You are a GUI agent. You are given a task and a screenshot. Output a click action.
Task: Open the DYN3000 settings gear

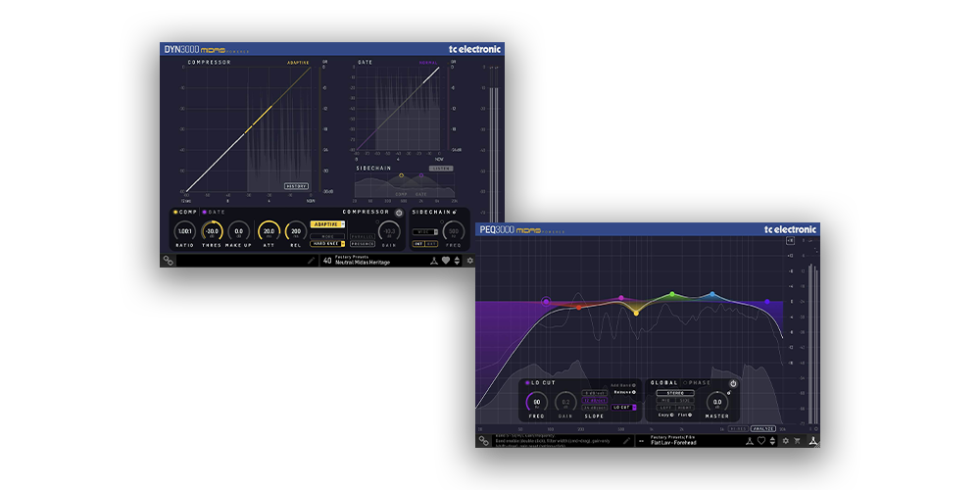click(469, 261)
